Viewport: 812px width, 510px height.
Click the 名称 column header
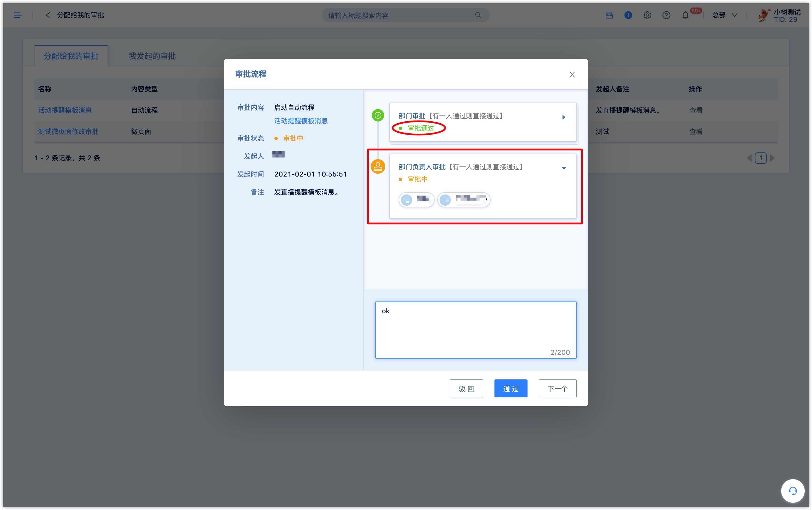[45, 89]
